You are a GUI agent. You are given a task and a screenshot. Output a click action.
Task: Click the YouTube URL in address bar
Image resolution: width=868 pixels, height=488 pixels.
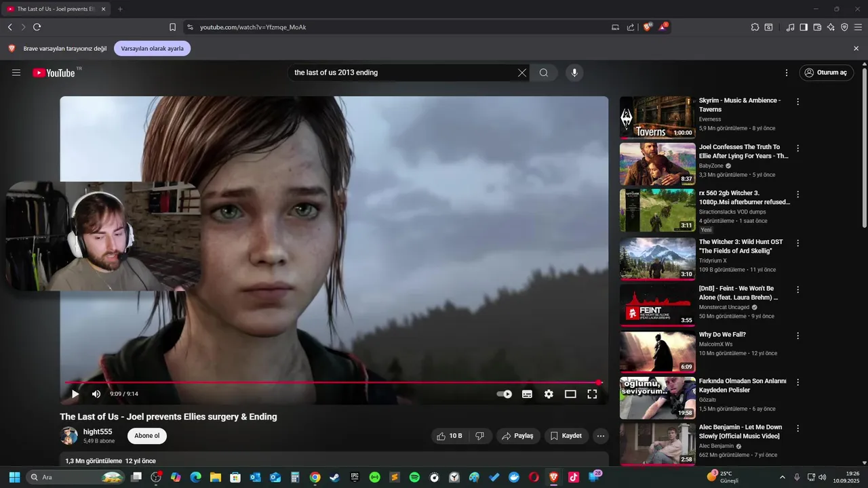pos(253,27)
